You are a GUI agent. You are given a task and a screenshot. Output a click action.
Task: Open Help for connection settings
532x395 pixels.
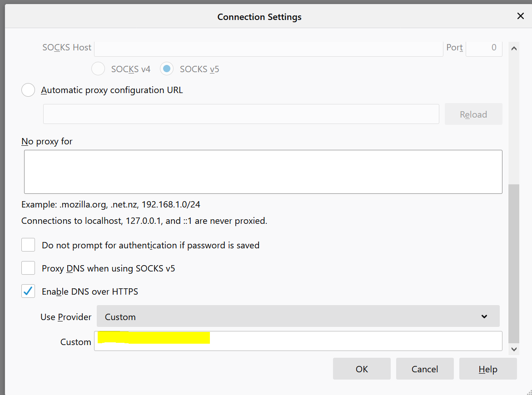click(488, 369)
